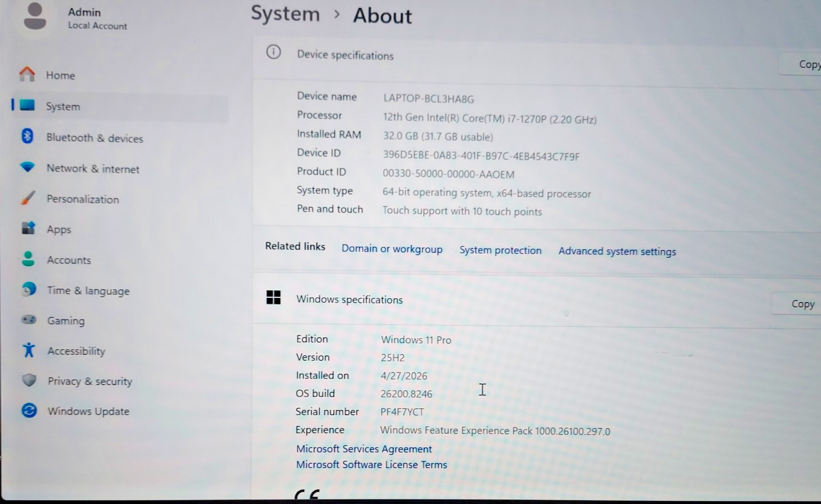Open System protection link
Screen dimensions: 821x504
pos(500,250)
